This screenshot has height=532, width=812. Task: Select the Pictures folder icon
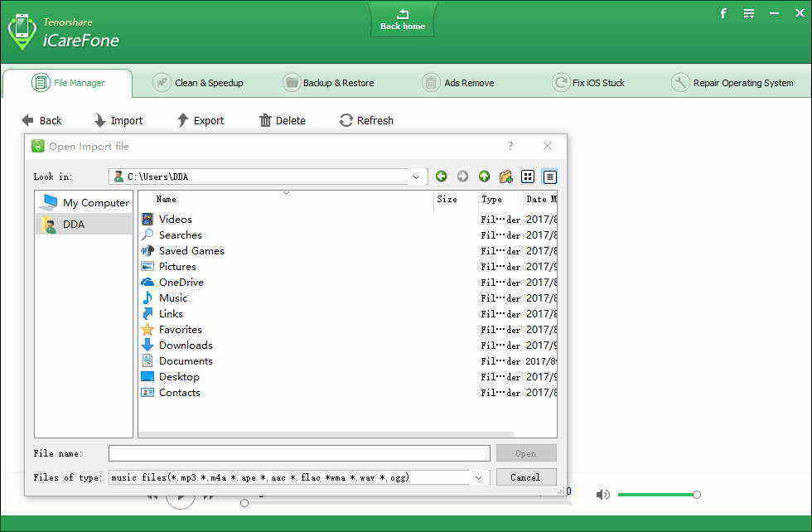tap(147, 266)
